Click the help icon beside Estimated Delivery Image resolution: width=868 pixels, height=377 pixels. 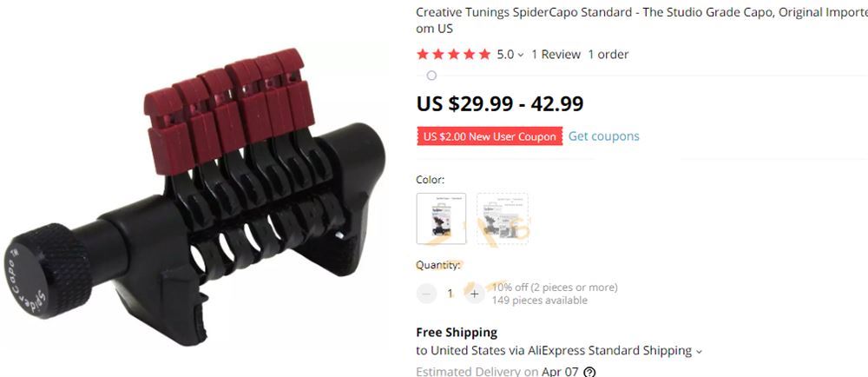coord(589,372)
